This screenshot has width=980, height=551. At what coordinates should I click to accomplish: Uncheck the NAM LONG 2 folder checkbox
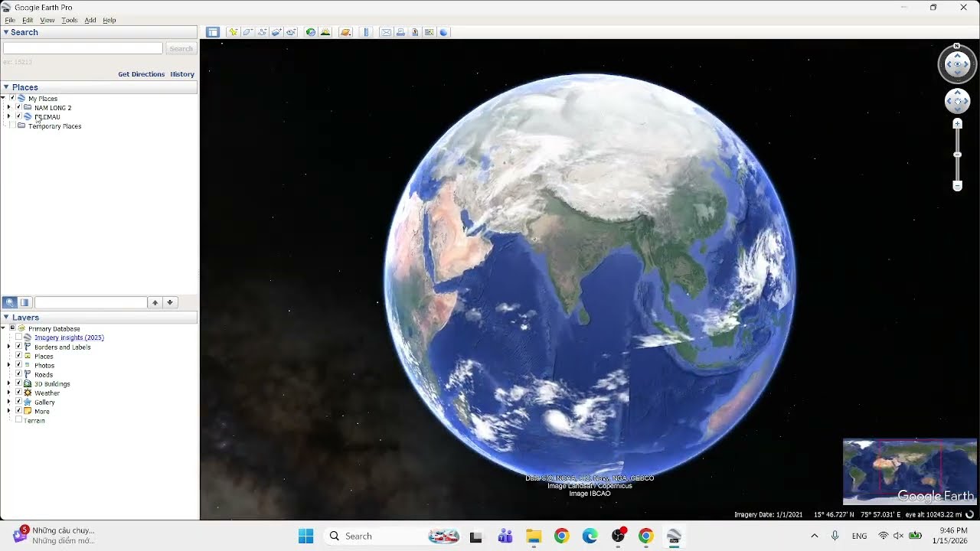[18, 108]
